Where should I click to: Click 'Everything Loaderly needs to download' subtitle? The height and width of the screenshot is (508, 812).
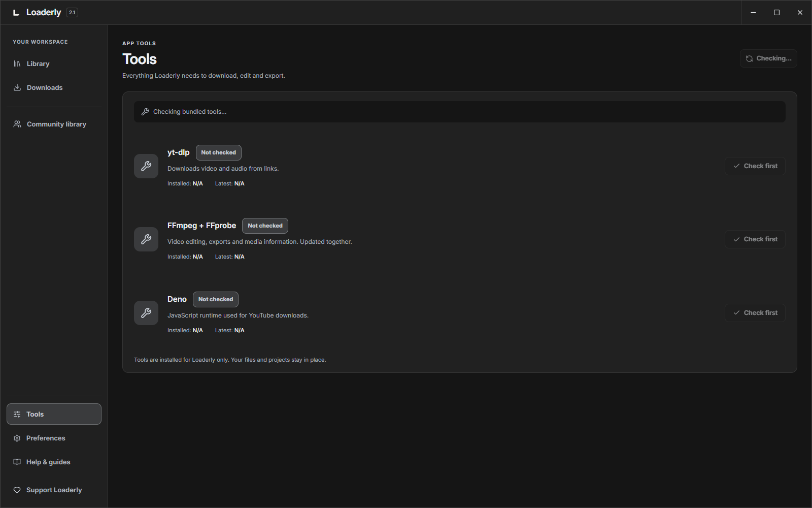(x=204, y=76)
